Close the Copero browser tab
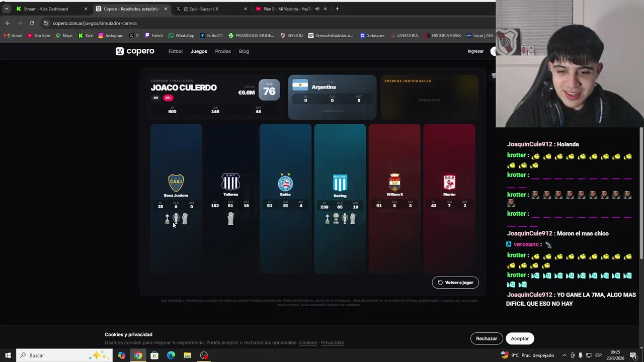The width and height of the screenshot is (644, 362). point(166,9)
